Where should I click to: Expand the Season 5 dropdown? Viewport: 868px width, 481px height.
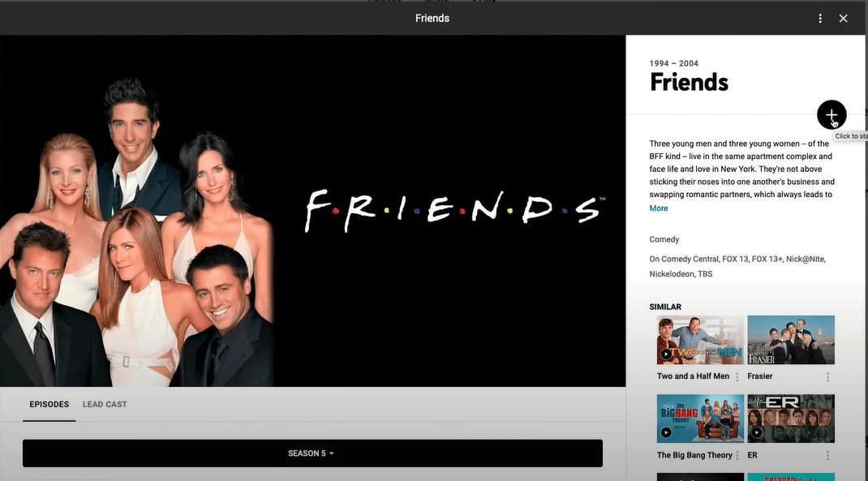(x=312, y=453)
